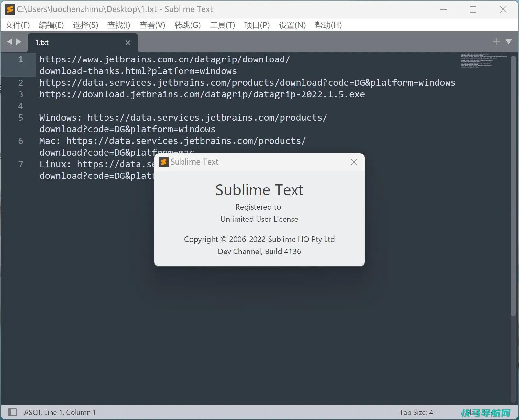
Task: Open the 查看(V) menu
Action: point(152,25)
